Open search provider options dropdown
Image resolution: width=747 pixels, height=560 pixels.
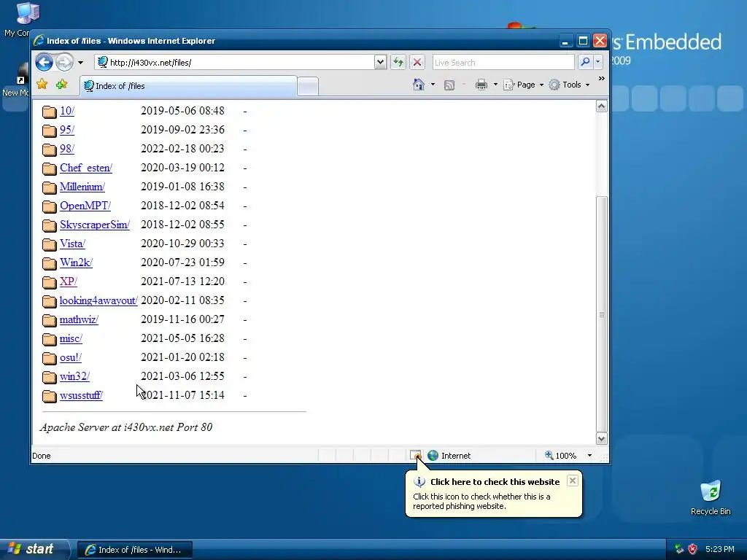(x=598, y=62)
